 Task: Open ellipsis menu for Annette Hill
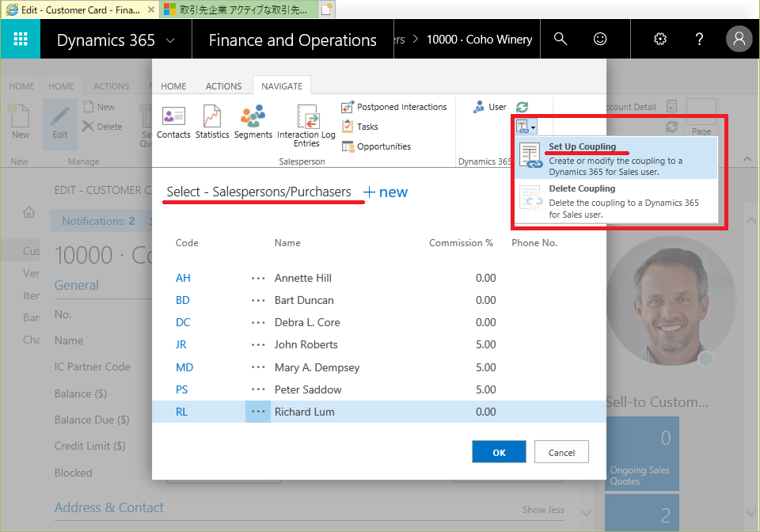click(258, 278)
